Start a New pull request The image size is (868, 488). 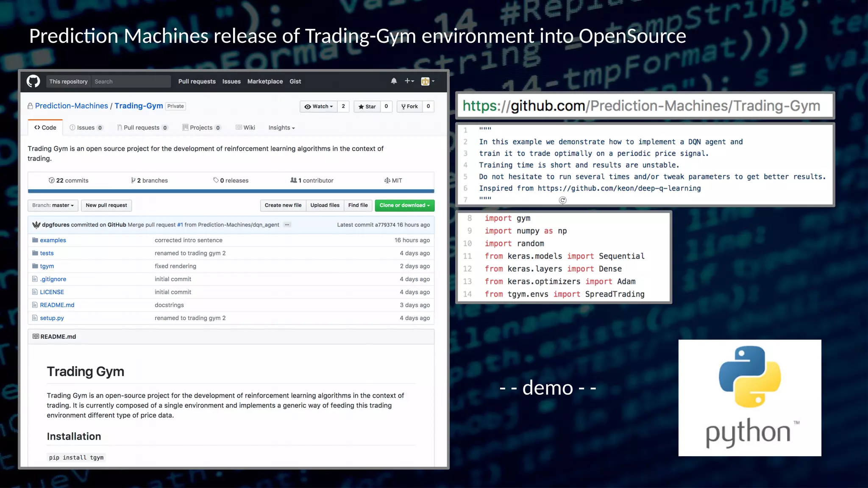tap(106, 205)
